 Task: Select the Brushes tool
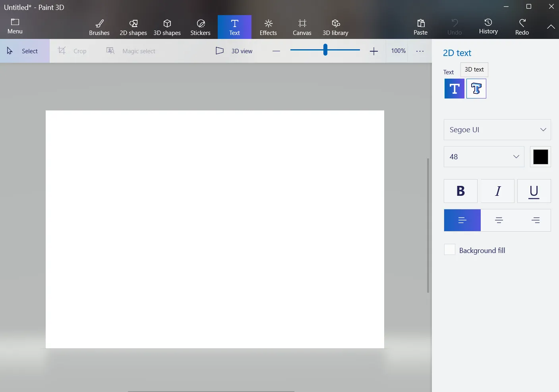[x=99, y=27]
